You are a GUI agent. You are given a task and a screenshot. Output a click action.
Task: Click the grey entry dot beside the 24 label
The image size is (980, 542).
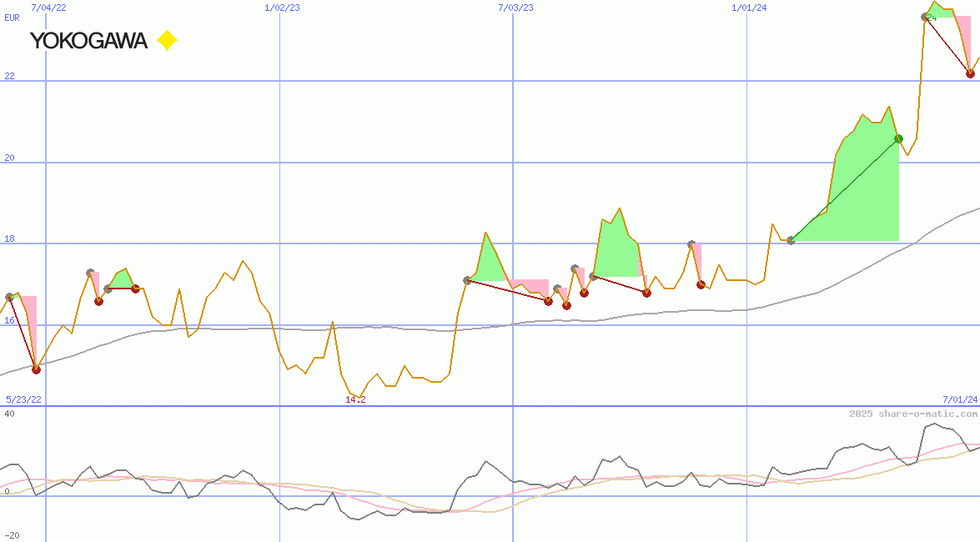(925, 17)
